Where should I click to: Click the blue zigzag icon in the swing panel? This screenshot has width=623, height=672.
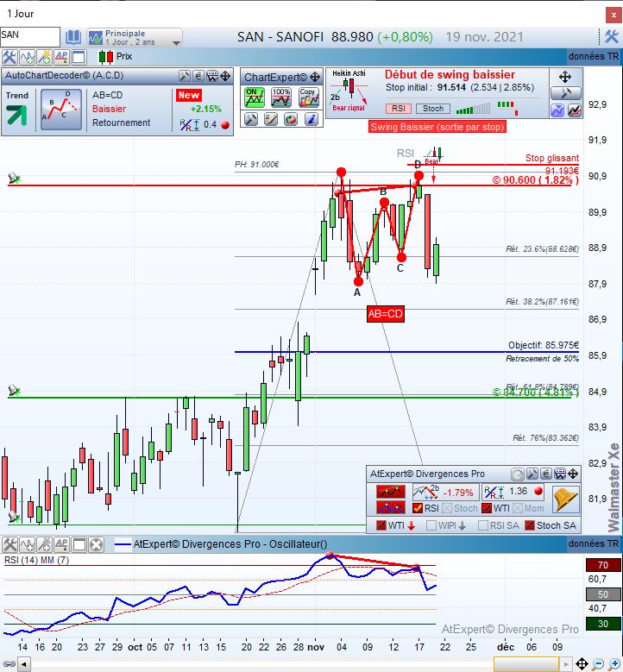tap(557, 111)
